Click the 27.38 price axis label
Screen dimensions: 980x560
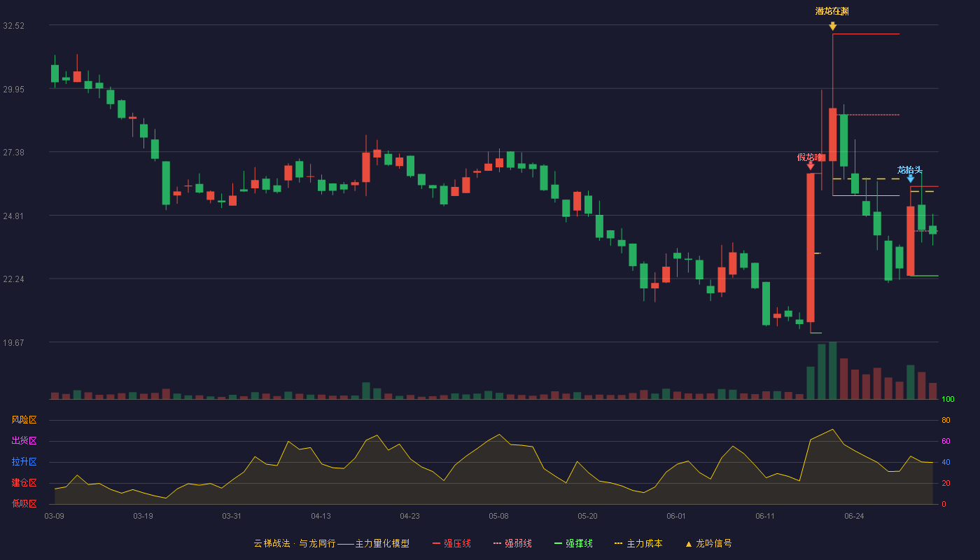[x=14, y=152]
